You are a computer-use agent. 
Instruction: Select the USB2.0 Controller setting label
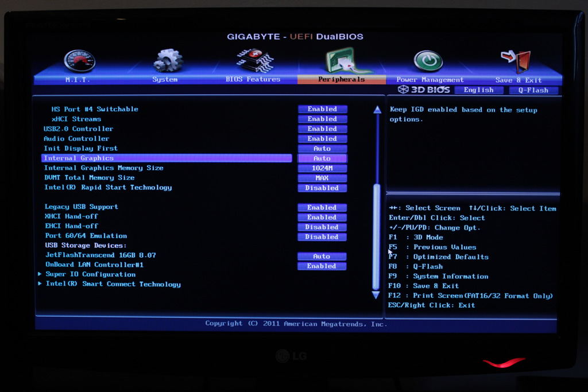click(x=78, y=129)
